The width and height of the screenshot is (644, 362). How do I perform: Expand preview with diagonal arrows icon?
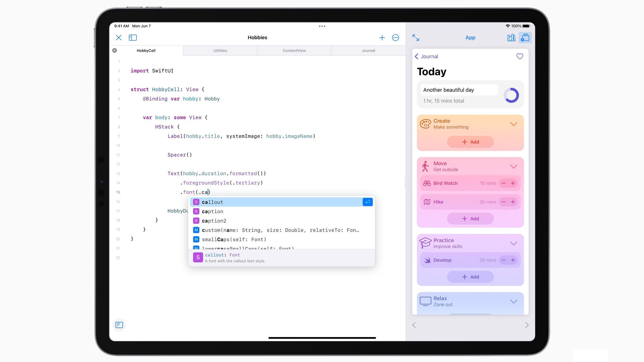[x=416, y=38]
